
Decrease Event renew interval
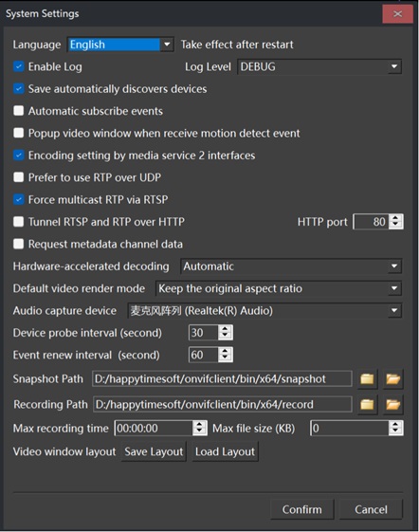pyautogui.click(x=225, y=358)
